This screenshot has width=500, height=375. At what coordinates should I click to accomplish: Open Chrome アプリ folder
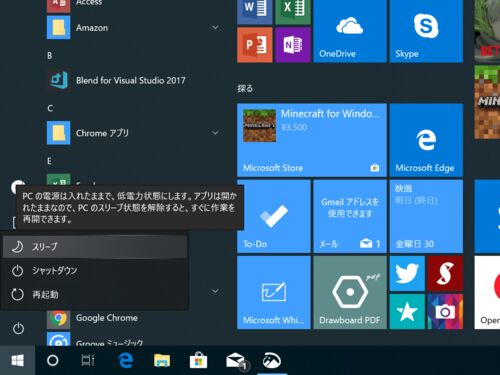click(x=133, y=133)
